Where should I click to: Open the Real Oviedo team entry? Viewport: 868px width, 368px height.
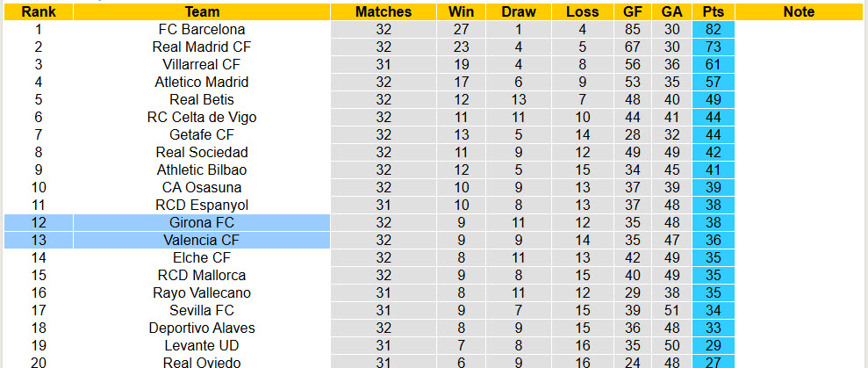point(202,363)
